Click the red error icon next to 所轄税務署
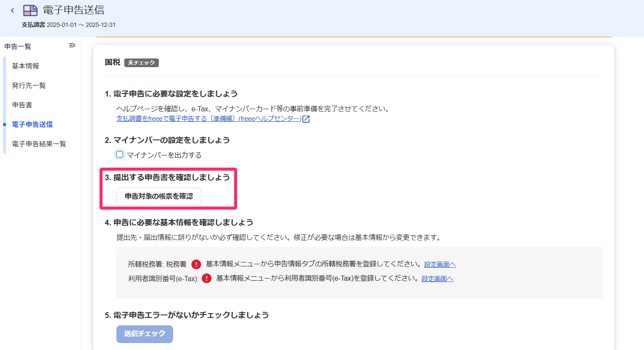 196,264
